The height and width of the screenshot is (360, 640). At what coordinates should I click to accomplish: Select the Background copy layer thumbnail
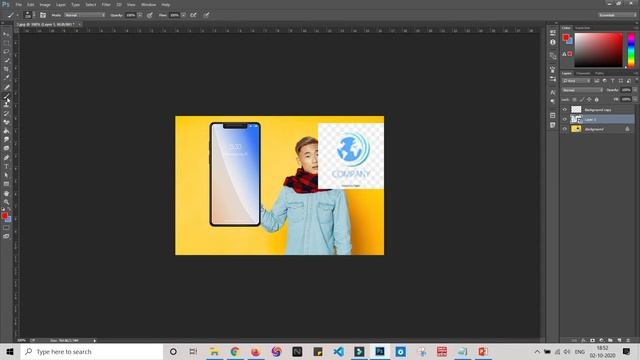pyautogui.click(x=576, y=109)
